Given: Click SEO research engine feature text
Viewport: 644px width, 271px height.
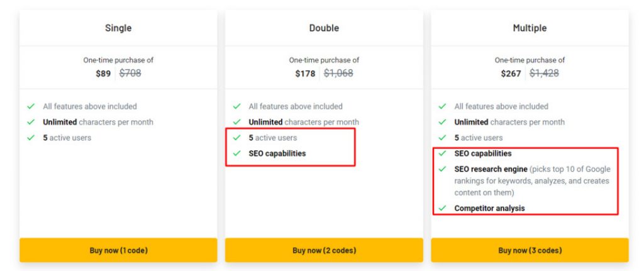Looking at the screenshot, I should coord(491,169).
